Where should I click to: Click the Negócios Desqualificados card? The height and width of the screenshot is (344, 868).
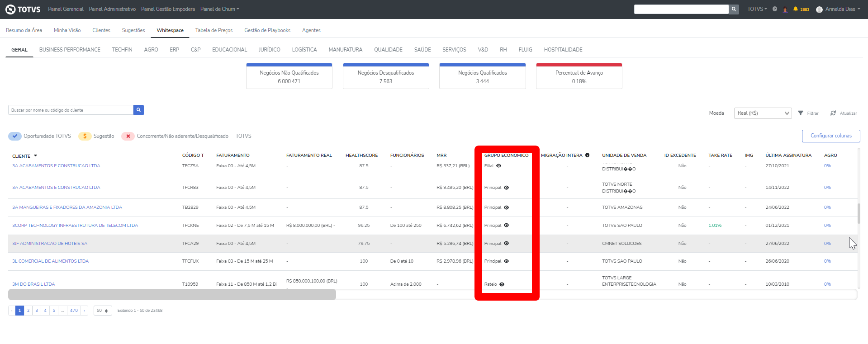[386, 76]
